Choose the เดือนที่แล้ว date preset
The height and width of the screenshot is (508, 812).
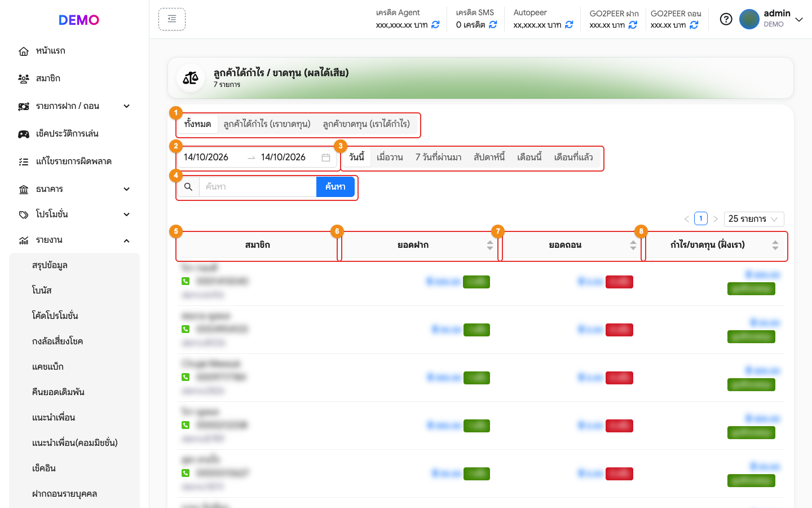[573, 157]
